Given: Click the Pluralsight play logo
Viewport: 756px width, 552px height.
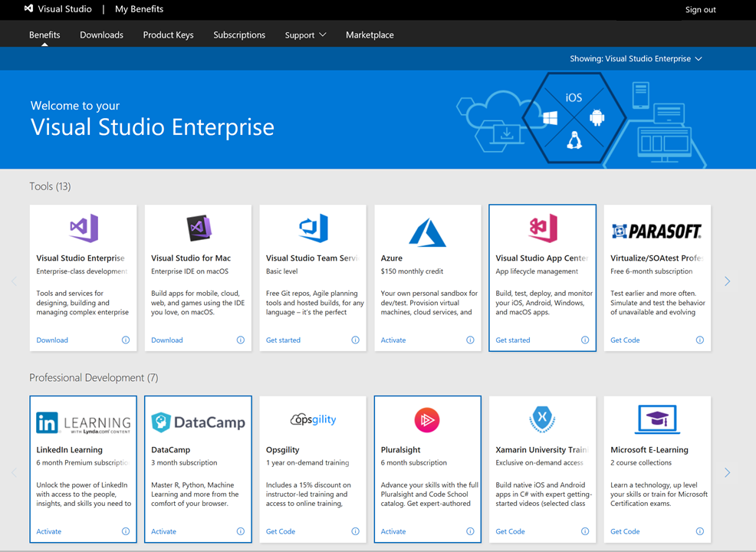Looking at the screenshot, I should [427, 420].
